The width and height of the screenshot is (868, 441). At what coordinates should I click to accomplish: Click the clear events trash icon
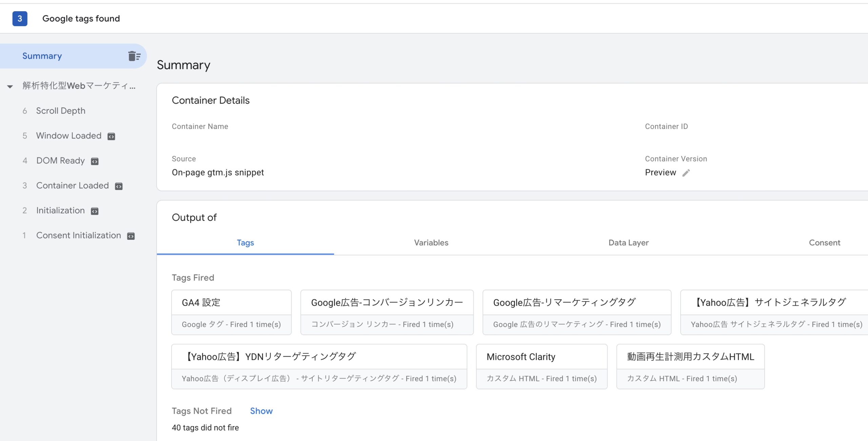coord(134,56)
